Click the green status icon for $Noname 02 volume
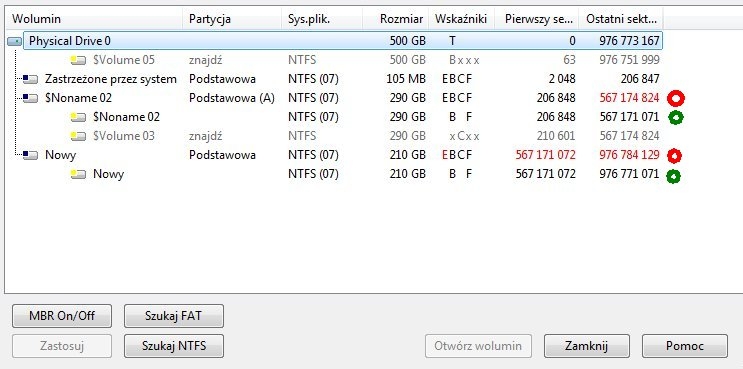The height and width of the screenshot is (369, 743). (x=676, y=117)
